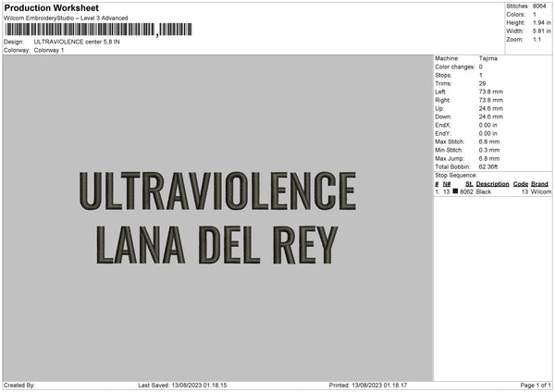Click the Up value 24.6 mm

pos(490,108)
